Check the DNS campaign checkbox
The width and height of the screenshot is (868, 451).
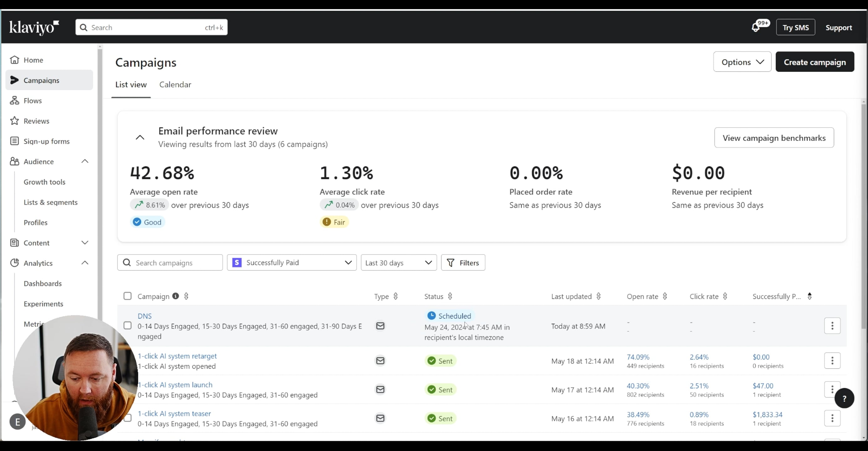click(127, 325)
